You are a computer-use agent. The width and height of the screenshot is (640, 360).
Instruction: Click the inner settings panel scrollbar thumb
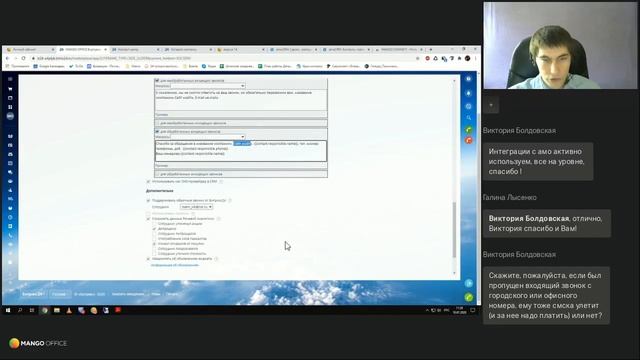pos(454,229)
